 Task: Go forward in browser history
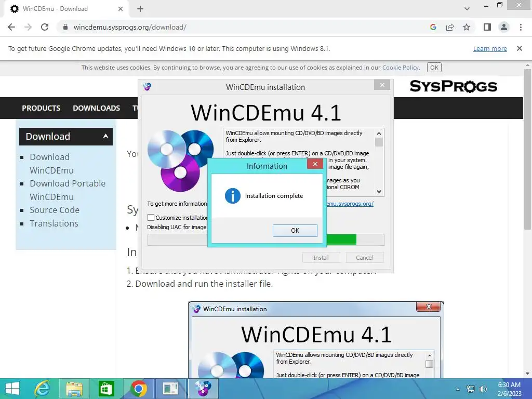coord(28,27)
